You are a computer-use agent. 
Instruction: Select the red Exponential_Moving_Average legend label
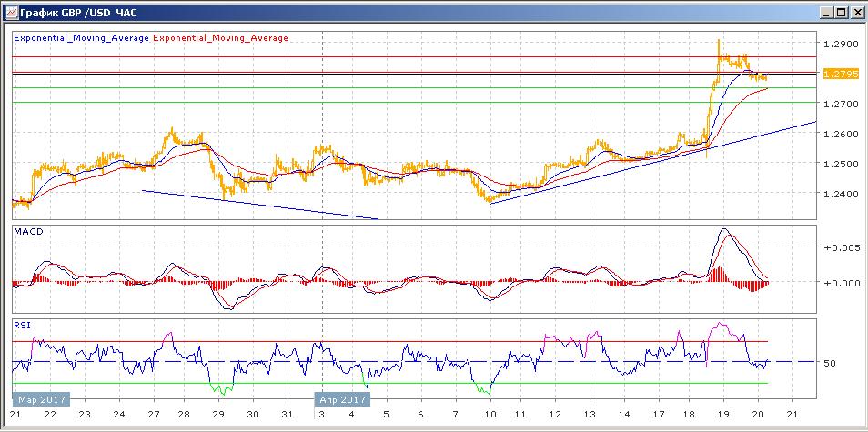(221, 38)
